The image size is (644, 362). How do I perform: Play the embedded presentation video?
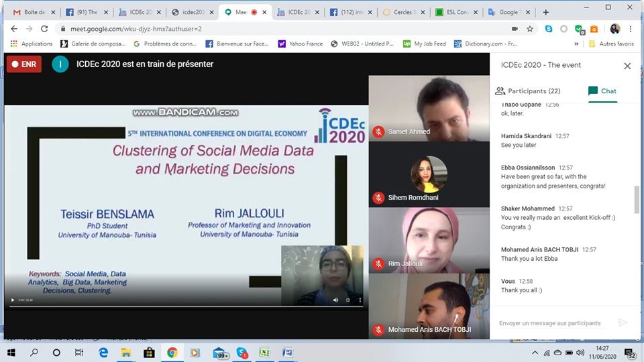(x=13, y=300)
